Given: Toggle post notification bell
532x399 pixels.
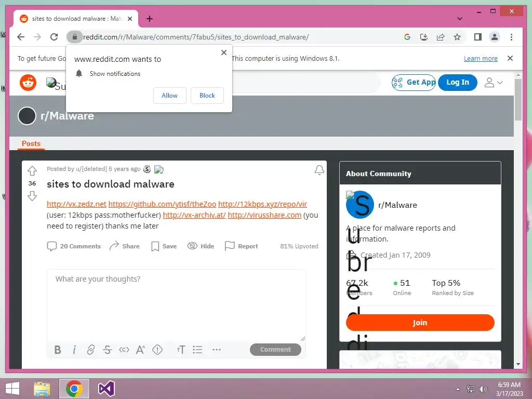Looking at the screenshot, I should click(x=320, y=170).
